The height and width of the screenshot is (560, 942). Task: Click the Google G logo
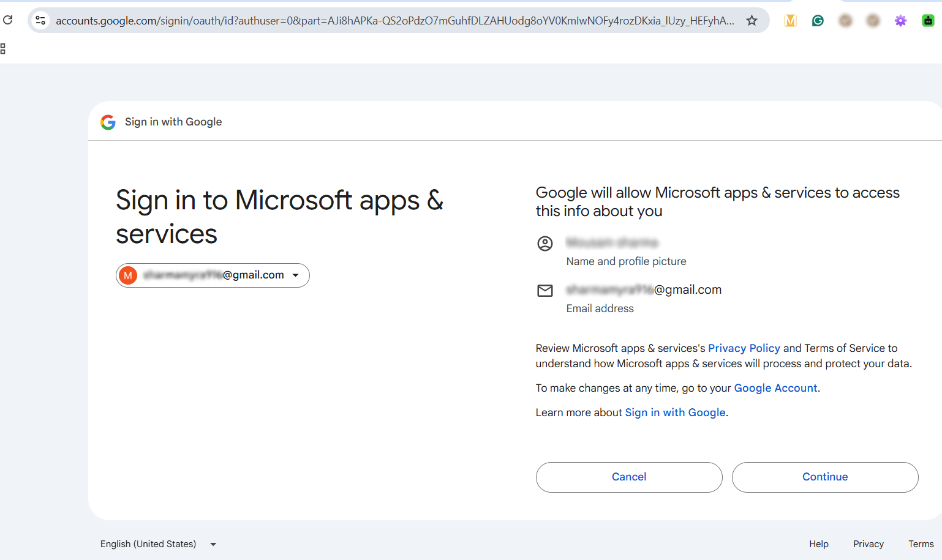(108, 122)
